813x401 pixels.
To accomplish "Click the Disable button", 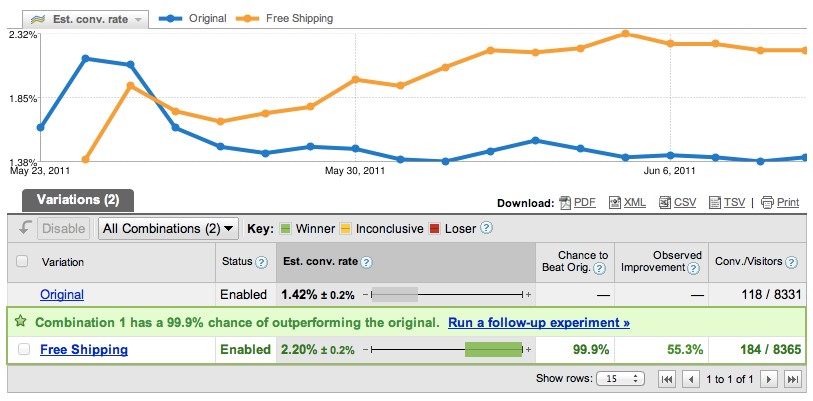I will click(x=63, y=228).
